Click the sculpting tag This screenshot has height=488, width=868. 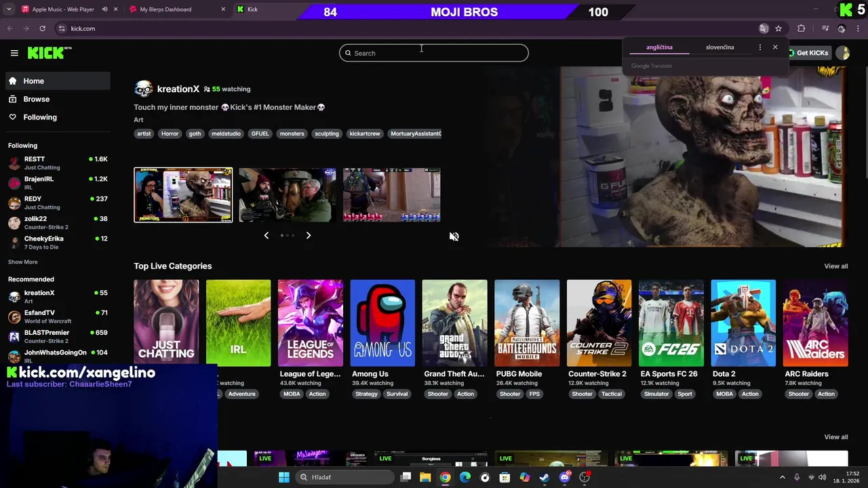click(x=326, y=134)
